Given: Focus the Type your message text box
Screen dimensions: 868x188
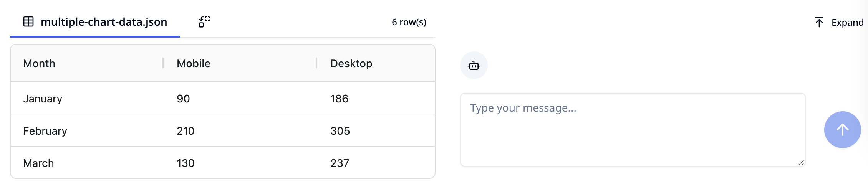Looking at the screenshot, I should 633,130.
